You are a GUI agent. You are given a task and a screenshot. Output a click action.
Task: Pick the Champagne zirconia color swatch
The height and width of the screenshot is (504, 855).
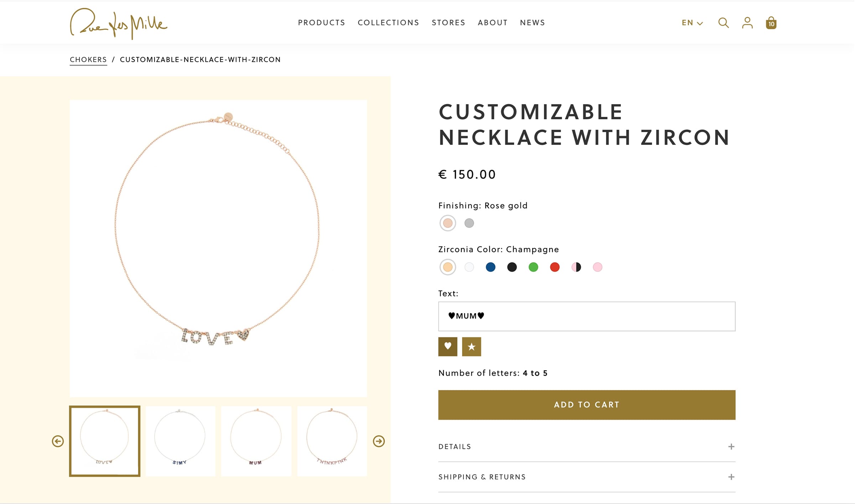click(x=447, y=267)
